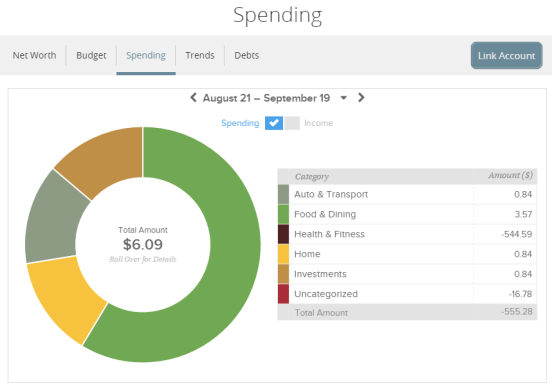Toggle the Income switch
This screenshot has height=391, width=552.
(x=292, y=123)
